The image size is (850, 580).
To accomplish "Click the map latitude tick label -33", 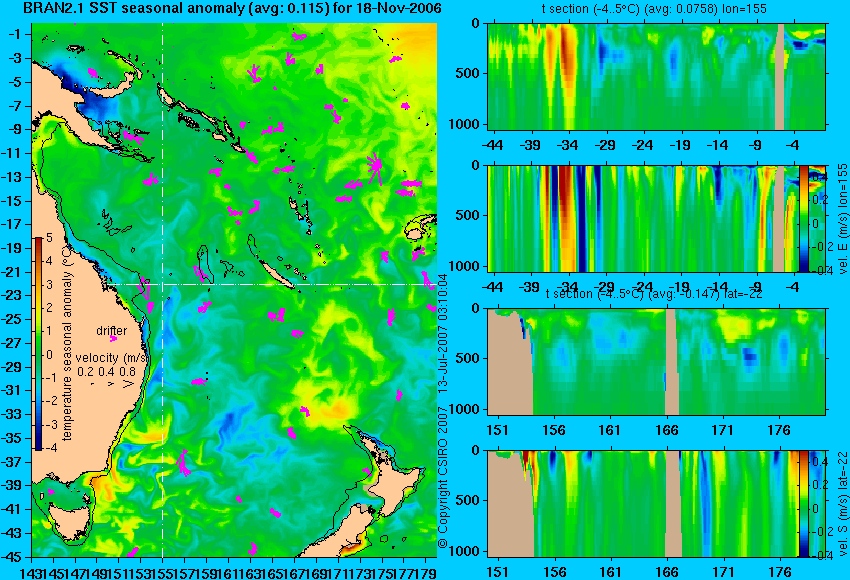I will pos(11,415).
